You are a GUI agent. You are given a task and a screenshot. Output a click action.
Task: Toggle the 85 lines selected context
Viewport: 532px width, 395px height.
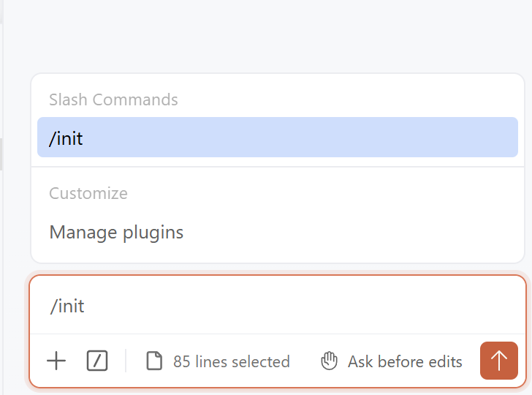pyautogui.click(x=218, y=361)
